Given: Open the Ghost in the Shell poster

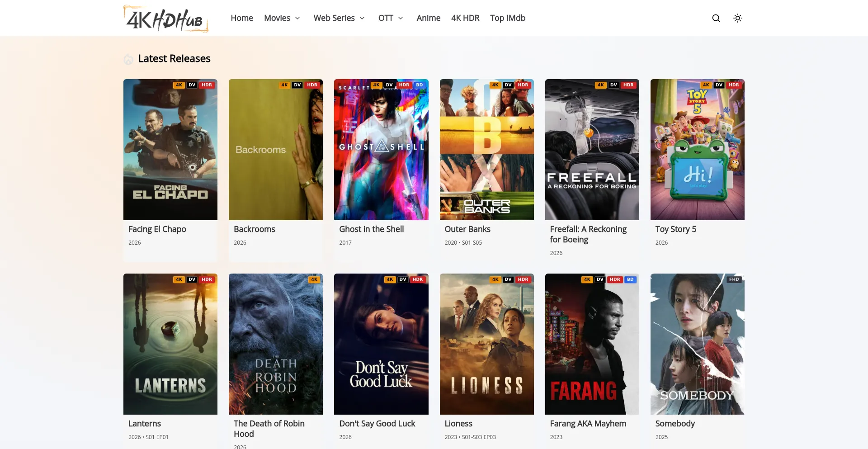Looking at the screenshot, I should coord(381,150).
